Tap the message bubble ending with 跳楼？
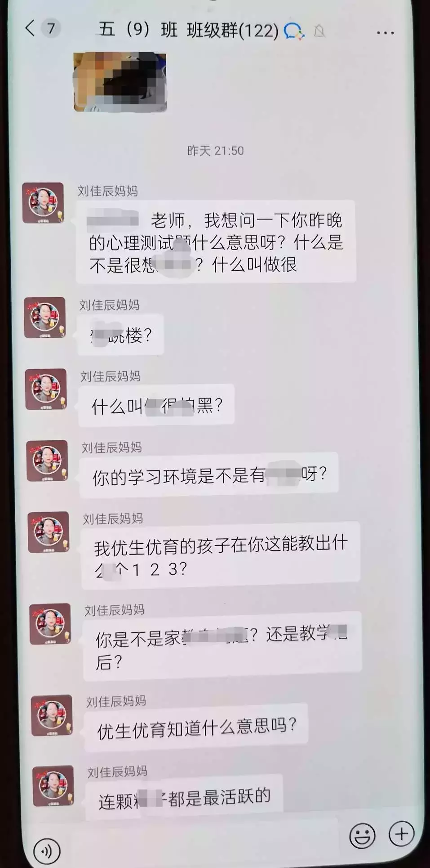The image size is (430, 868). (x=120, y=335)
